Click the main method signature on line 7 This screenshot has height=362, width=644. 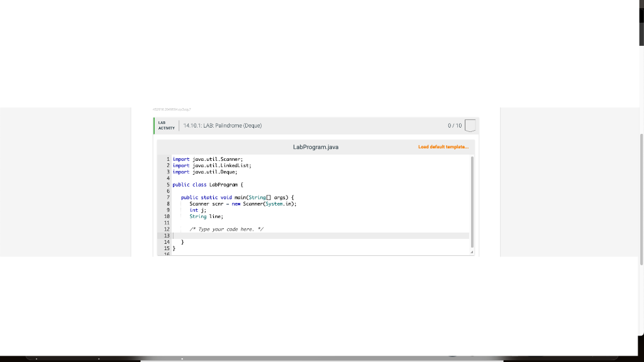click(239, 197)
